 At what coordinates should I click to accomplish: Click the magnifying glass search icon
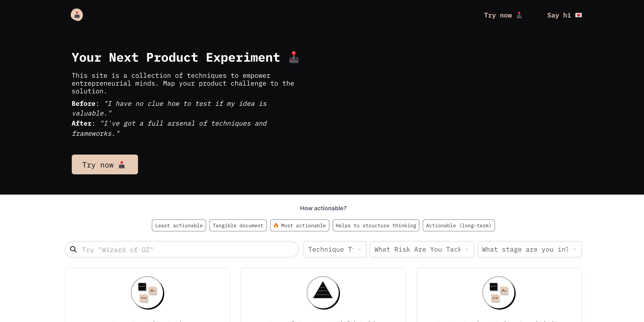click(x=74, y=249)
